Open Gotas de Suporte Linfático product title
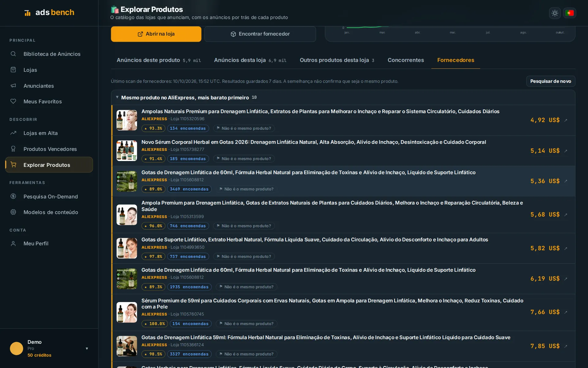588x368 pixels. pos(315,240)
